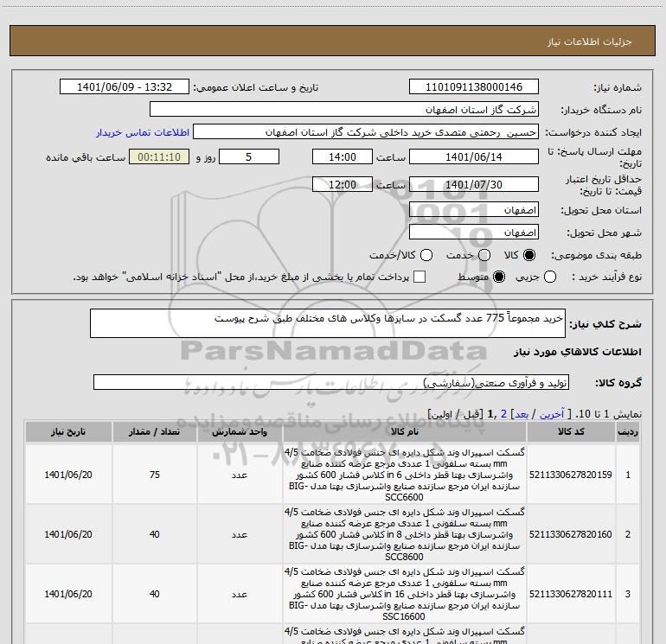
Task: Click the عدد unit cell in row 3
Action: click(240, 594)
